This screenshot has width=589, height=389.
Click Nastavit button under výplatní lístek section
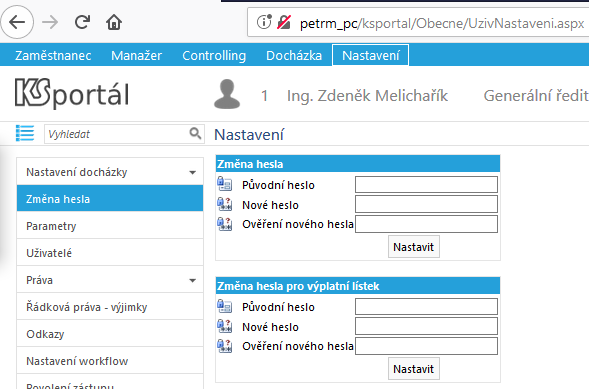[x=414, y=369]
